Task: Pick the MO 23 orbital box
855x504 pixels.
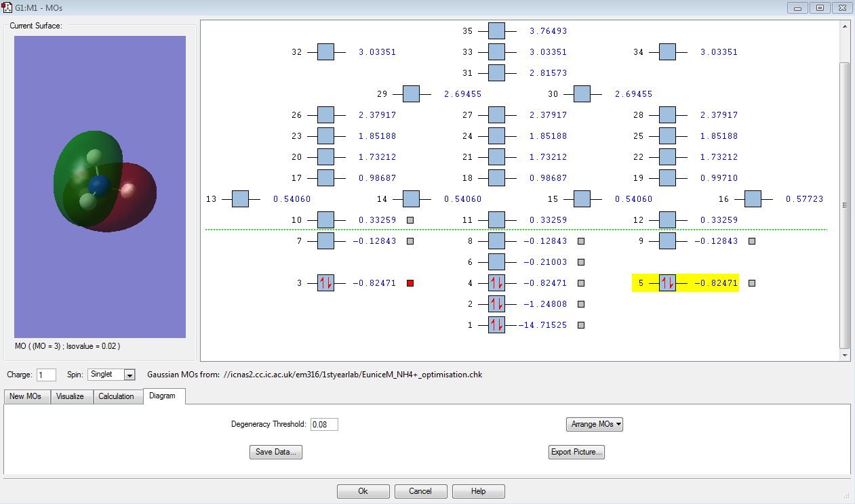Action: click(x=326, y=135)
